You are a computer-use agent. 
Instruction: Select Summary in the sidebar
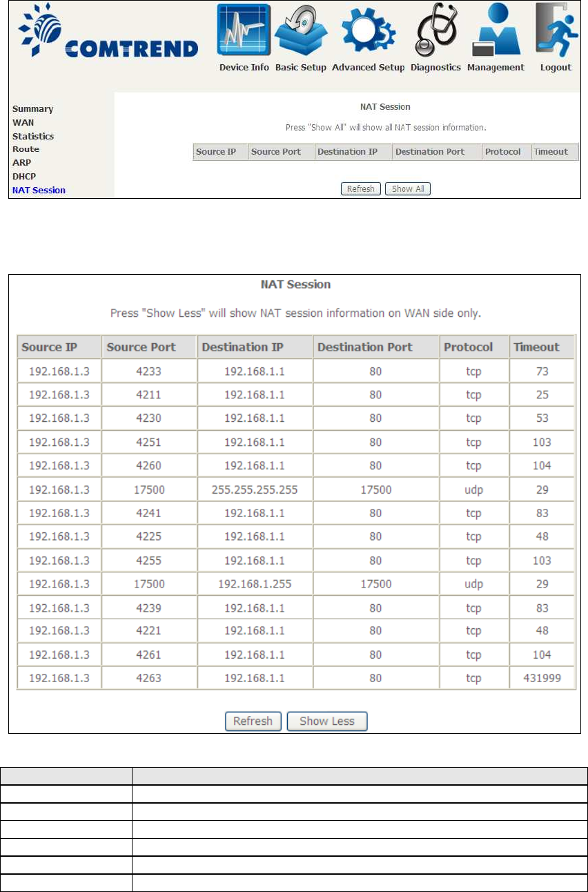click(x=32, y=109)
